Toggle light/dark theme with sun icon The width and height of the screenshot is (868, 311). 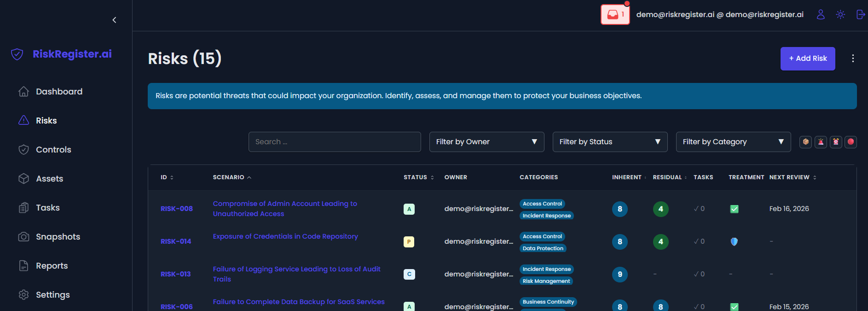click(840, 15)
